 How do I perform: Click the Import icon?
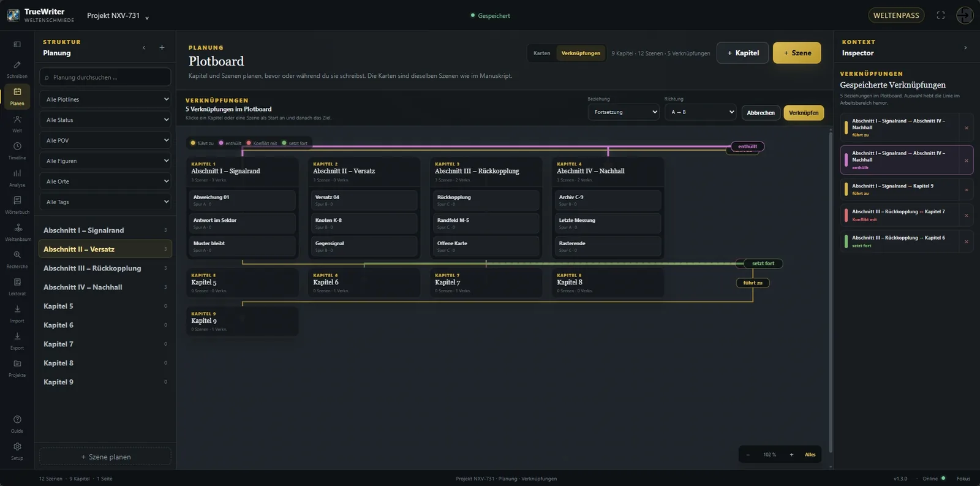point(17,313)
